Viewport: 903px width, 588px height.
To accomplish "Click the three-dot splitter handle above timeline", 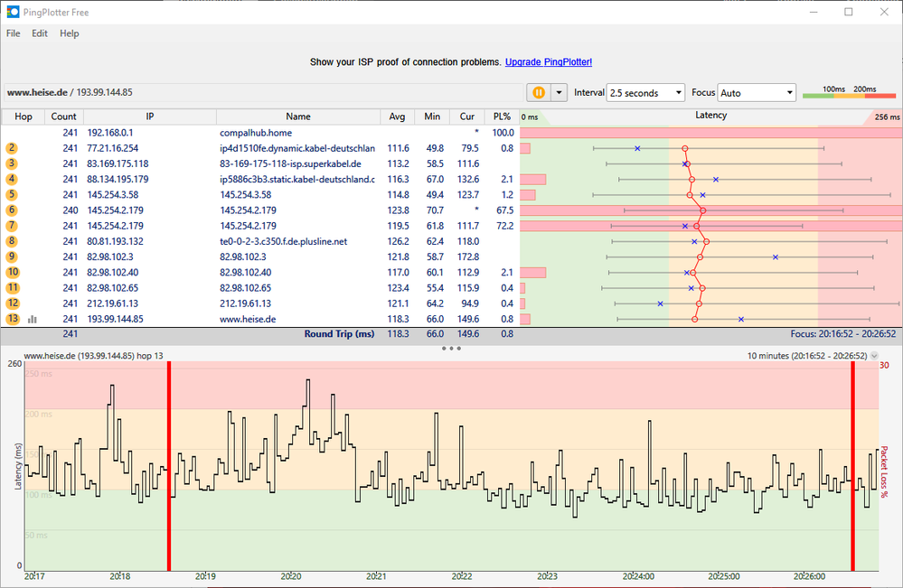I will click(x=451, y=349).
